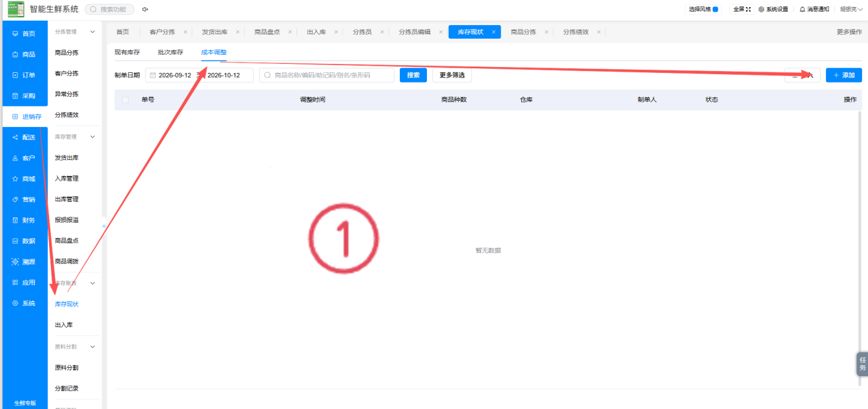Open the 应用 sidebar module
The width and height of the screenshot is (868, 409).
pyautogui.click(x=24, y=283)
